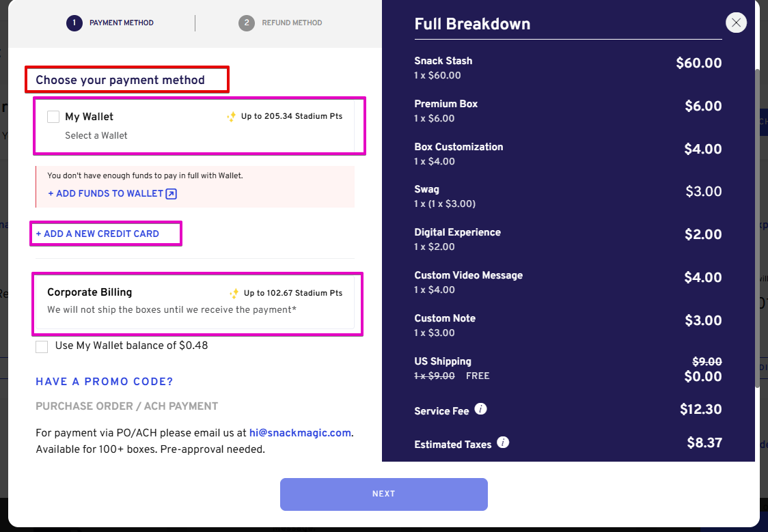Click the external-link icon beside Add Funds
The image size is (768, 532).
[x=171, y=194]
